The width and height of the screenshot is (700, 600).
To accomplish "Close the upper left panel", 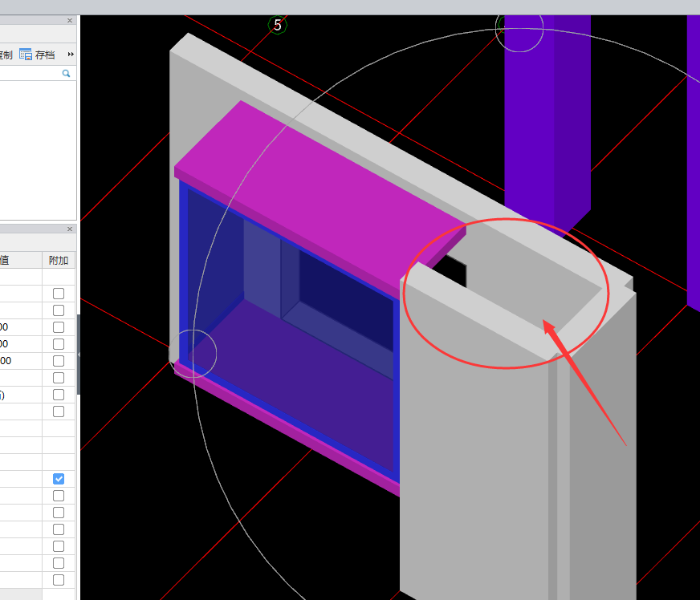I will pyautogui.click(x=70, y=21).
